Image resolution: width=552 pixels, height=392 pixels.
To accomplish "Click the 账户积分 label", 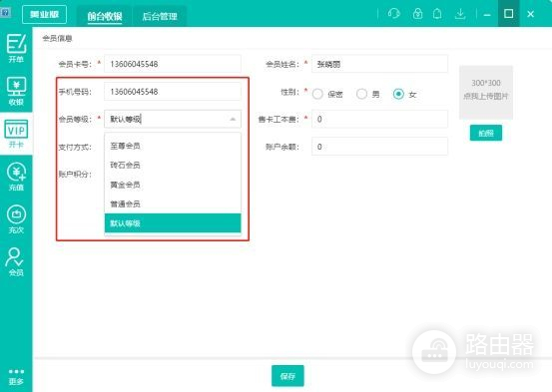I will [75, 175].
